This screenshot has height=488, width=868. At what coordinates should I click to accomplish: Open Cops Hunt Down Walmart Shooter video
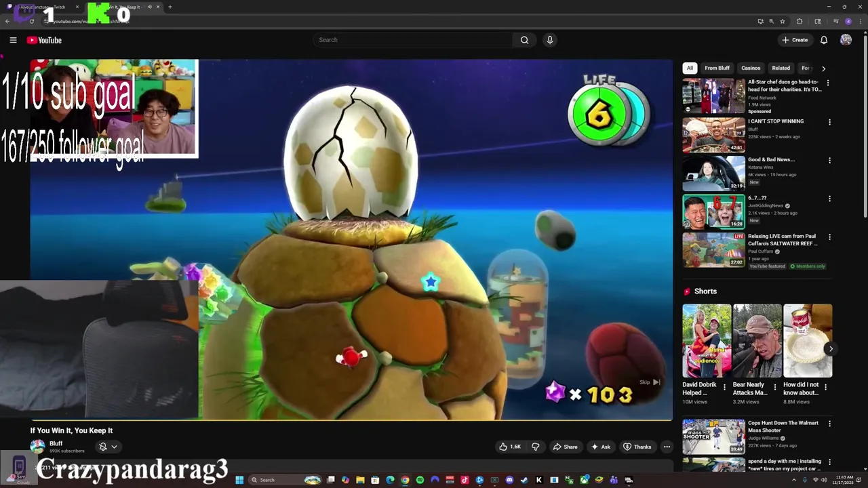[713, 436]
